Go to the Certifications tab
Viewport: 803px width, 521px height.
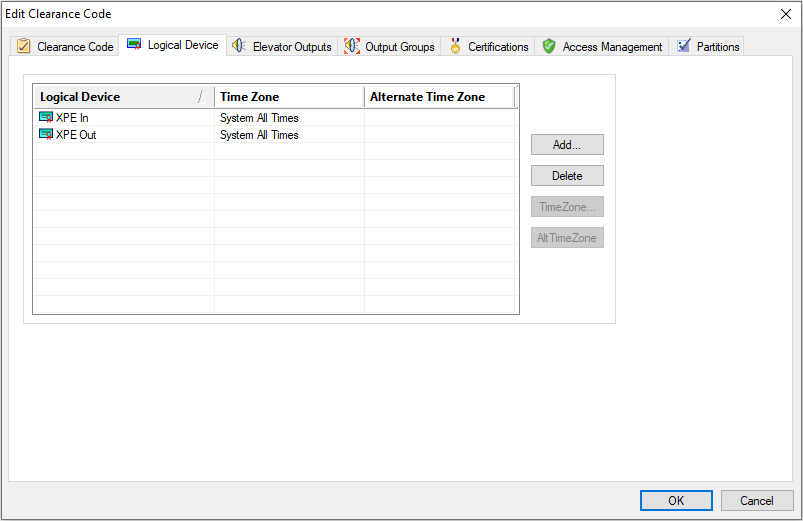498,47
